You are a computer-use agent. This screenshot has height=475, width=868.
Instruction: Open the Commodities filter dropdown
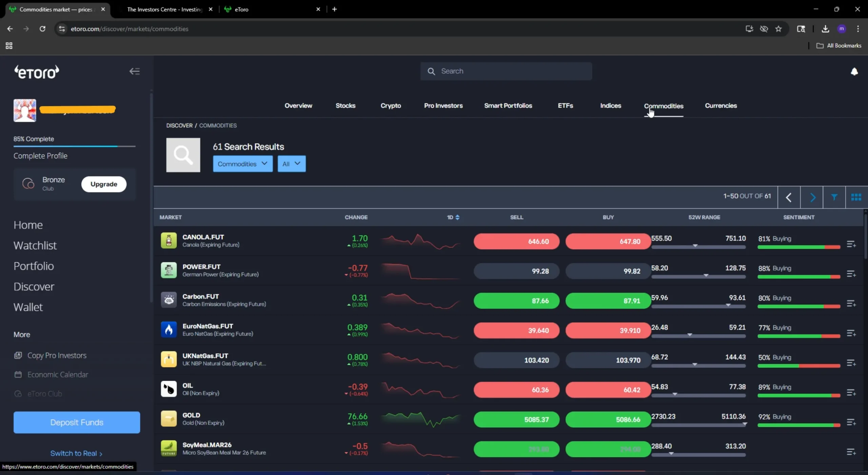coord(243,164)
